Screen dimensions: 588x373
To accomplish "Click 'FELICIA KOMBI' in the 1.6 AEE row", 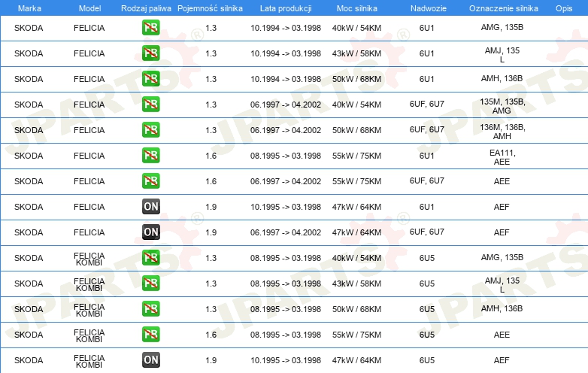I will [x=89, y=335].
